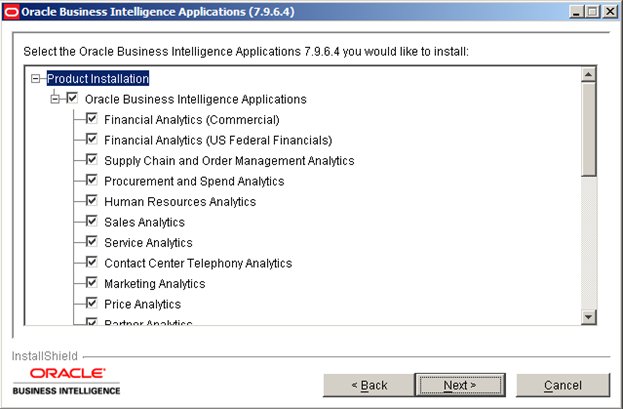Screen dimensions: 623x409
Task: Select Service Analytics row text
Action: pos(148,242)
